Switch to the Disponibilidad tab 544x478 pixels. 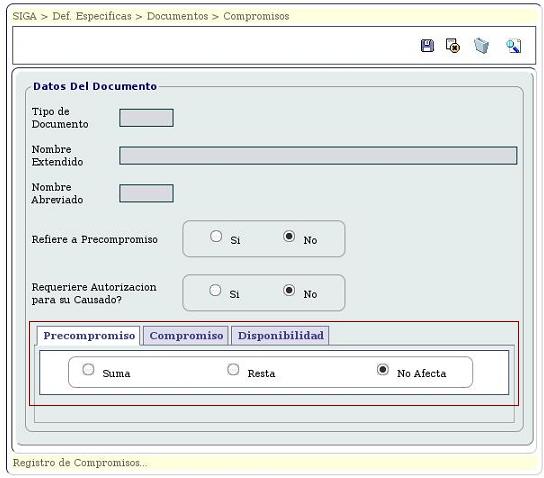click(280, 335)
